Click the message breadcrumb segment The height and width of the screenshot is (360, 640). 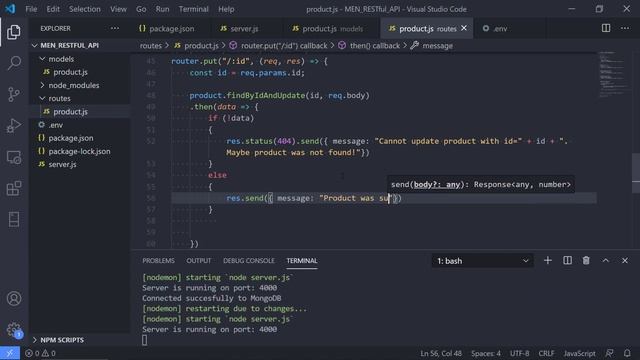(432, 46)
